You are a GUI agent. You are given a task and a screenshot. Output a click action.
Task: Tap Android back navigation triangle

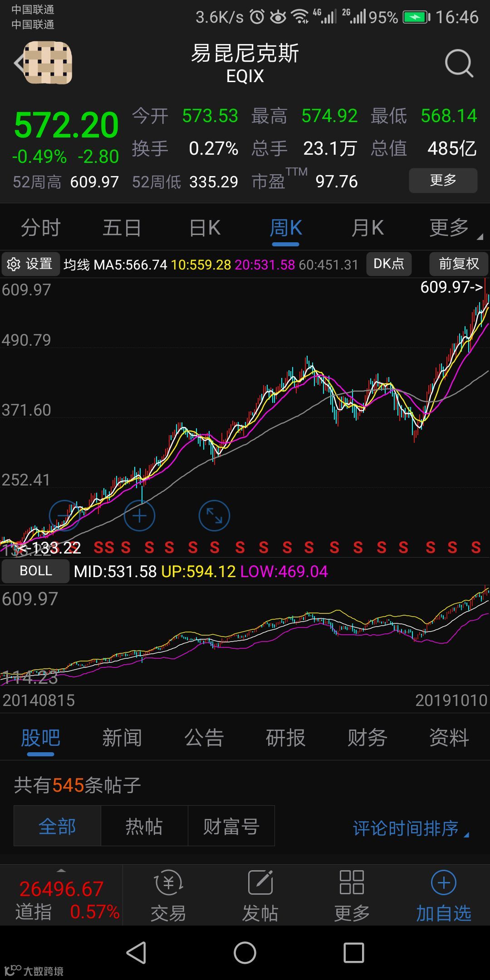pyautogui.click(x=136, y=952)
